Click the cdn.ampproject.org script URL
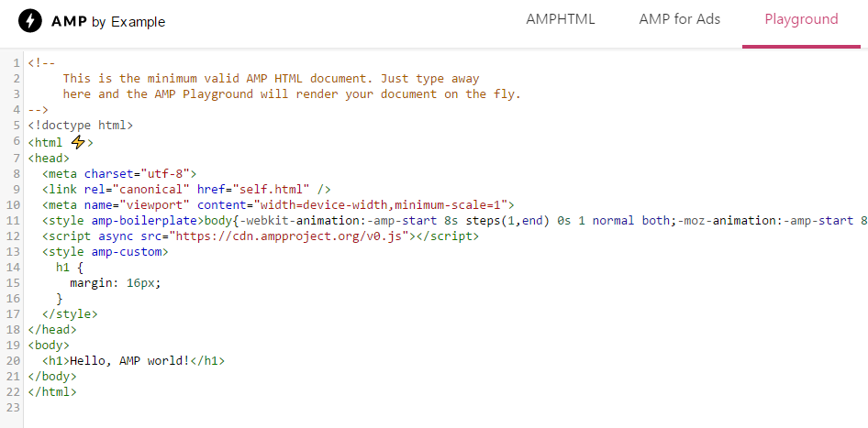The image size is (868, 428). [288, 236]
